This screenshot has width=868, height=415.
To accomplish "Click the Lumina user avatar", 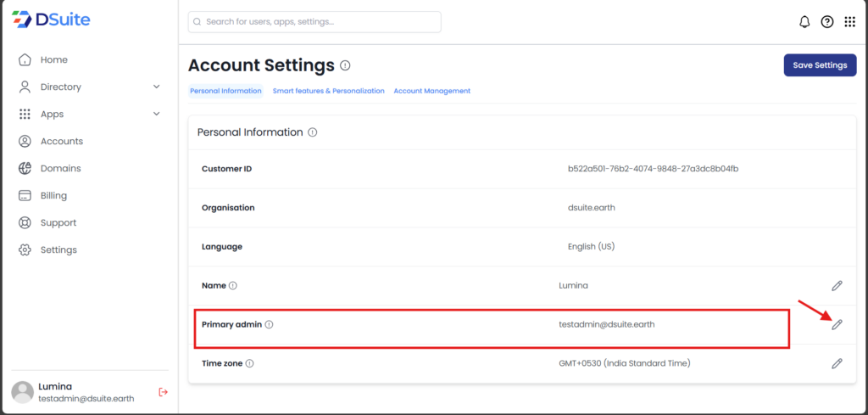I will coord(23,391).
